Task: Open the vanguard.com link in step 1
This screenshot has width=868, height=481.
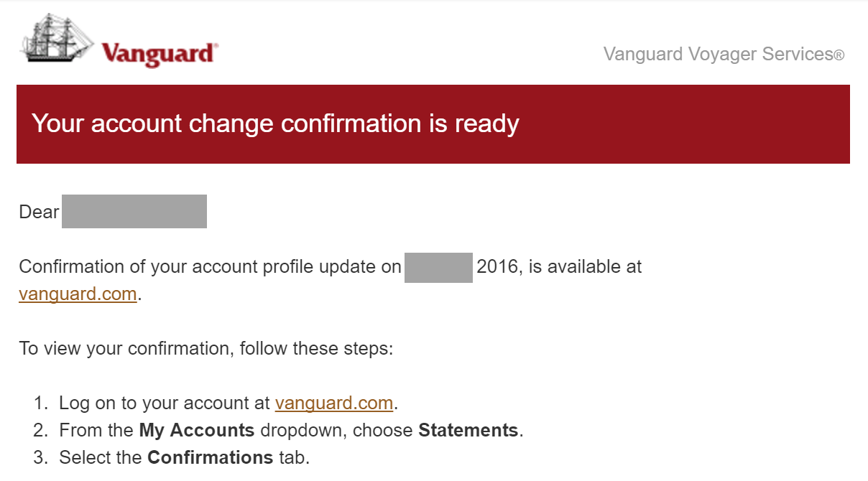Action: pyautogui.click(x=333, y=403)
